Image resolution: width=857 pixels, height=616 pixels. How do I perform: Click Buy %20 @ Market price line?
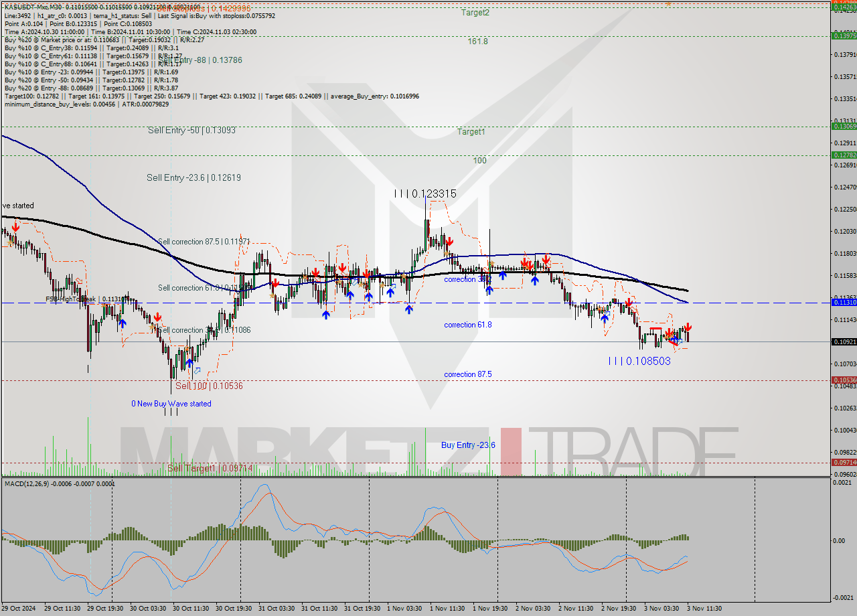pyautogui.click(x=104, y=40)
